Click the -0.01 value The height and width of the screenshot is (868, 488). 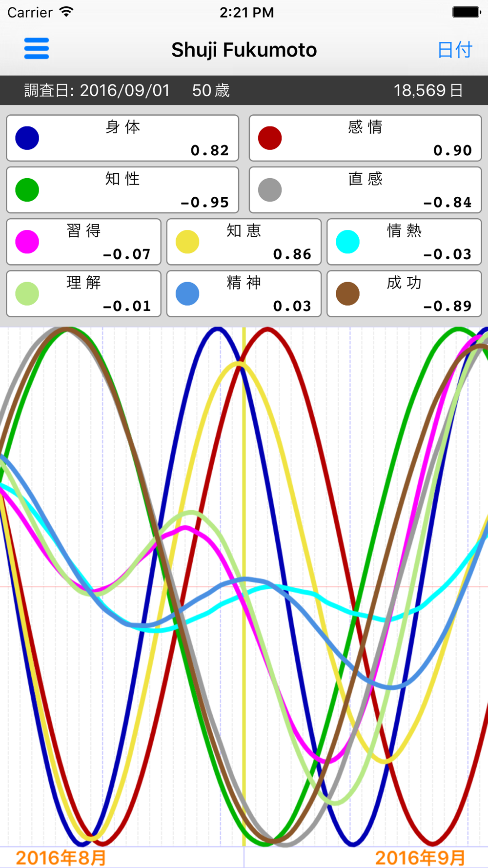127,306
